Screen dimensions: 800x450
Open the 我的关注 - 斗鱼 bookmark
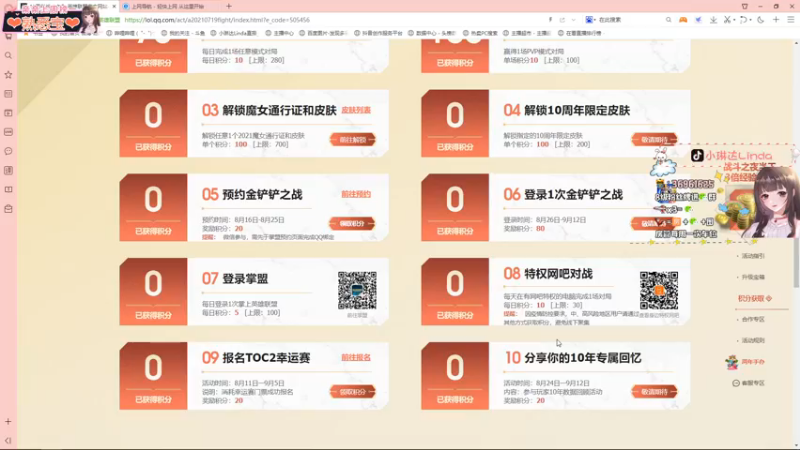183,33
